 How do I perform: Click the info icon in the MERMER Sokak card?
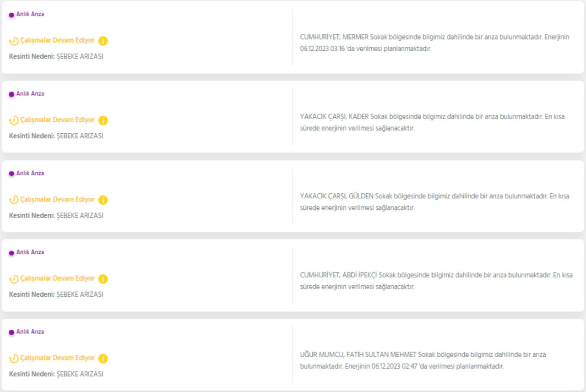tap(103, 41)
